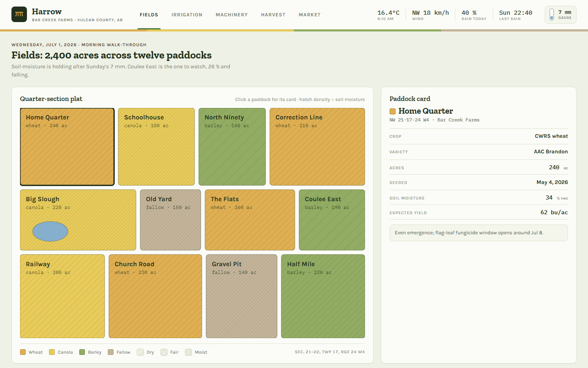Select the Home Quarter paddock
This screenshot has width=588, height=368.
pos(67,147)
